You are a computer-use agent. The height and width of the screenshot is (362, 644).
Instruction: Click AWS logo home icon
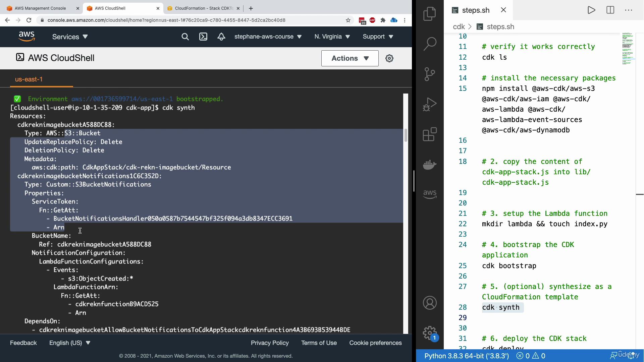(x=26, y=37)
